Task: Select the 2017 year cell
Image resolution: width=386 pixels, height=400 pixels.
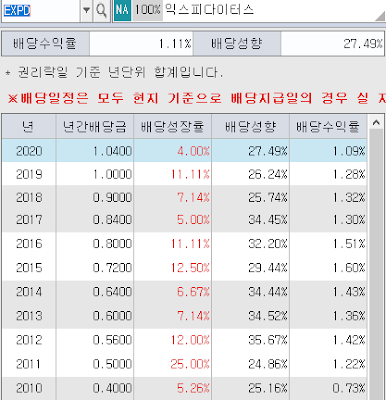Action: point(29,220)
